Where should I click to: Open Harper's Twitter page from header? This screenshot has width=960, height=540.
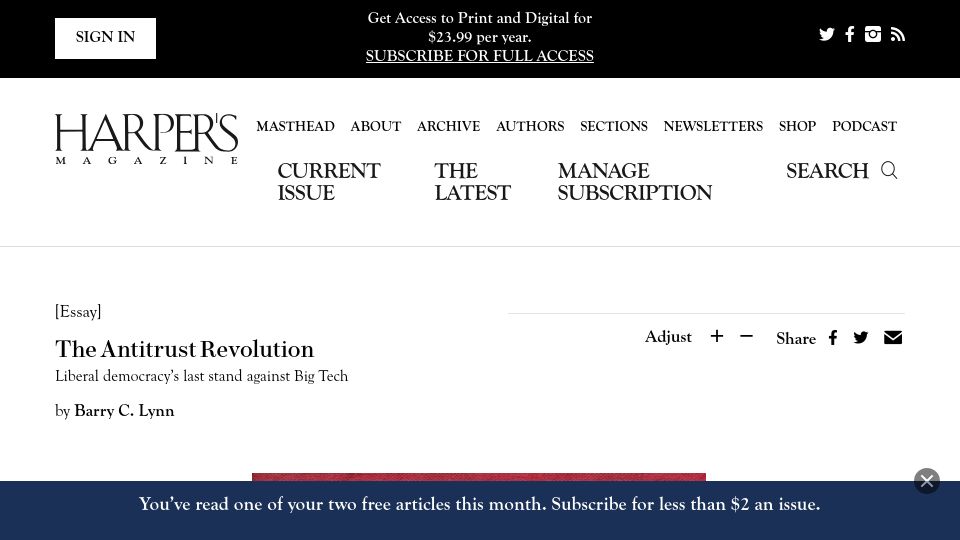pos(827,34)
